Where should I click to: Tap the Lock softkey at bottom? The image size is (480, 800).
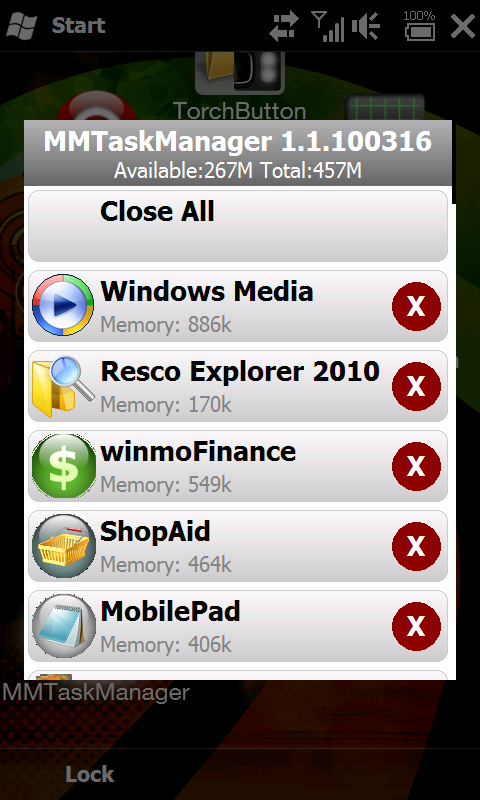click(89, 774)
